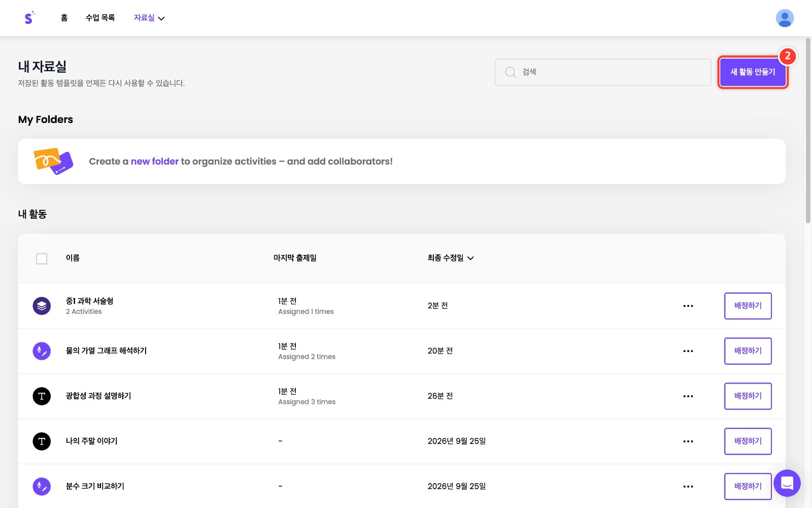Click the folder illustration in My Folders
This screenshot has width=812, height=508.
pyautogui.click(x=53, y=161)
